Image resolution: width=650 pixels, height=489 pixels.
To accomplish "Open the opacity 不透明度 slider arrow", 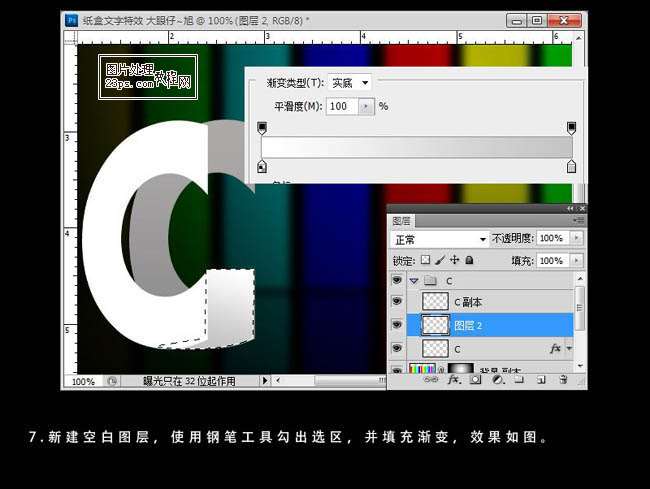I will point(576,238).
